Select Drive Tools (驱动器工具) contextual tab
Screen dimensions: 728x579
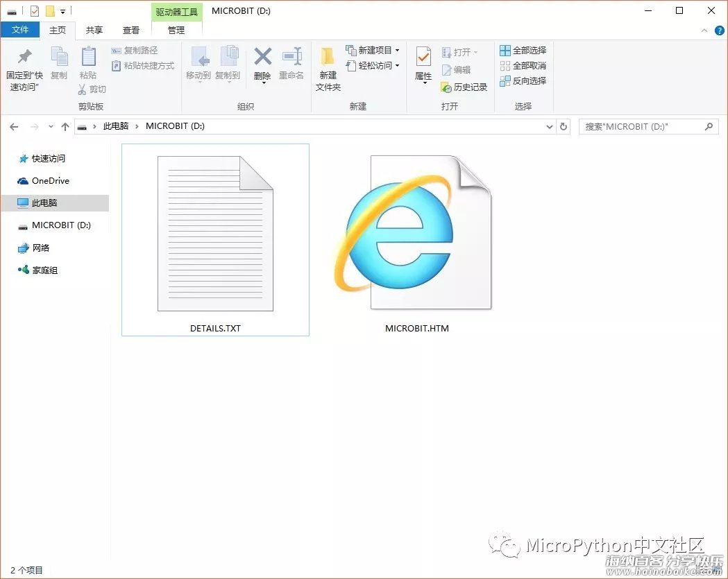click(176, 12)
